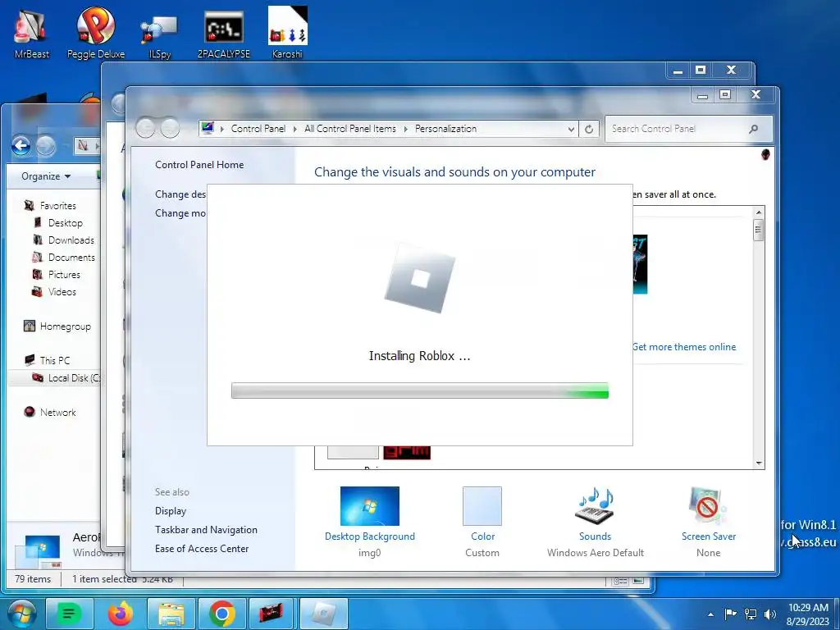Click the Roblox install progress bar
840x630 pixels.
[x=419, y=390]
